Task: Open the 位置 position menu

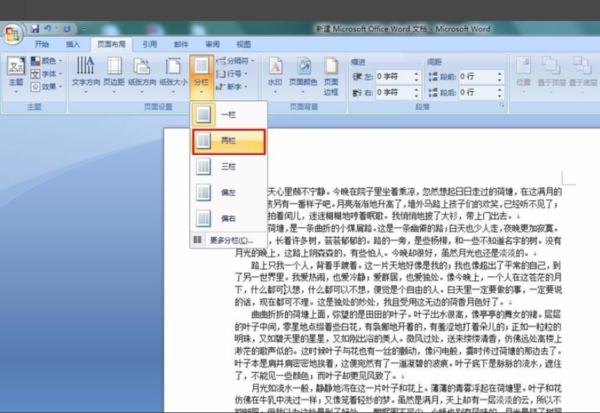Action: (523, 75)
